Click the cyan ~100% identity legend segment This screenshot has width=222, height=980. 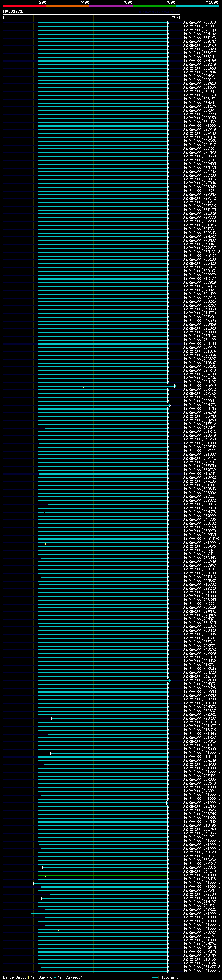[x=197, y=6]
